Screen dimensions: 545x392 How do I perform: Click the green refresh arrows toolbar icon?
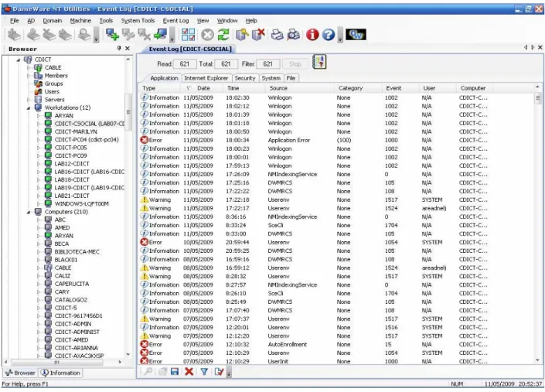[x=223, y=35]
